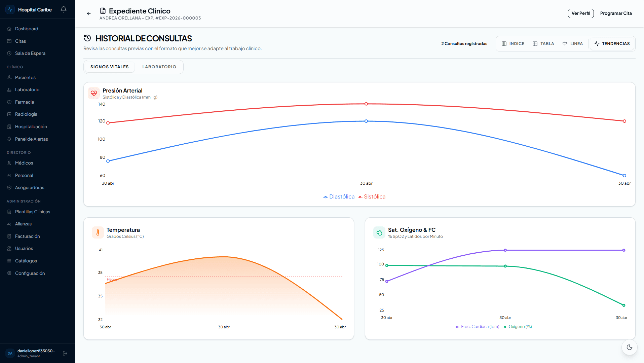Toggle the Sistólica series in the legend
The width and height of the screenshot is (644, 363).
pos(372,197)
